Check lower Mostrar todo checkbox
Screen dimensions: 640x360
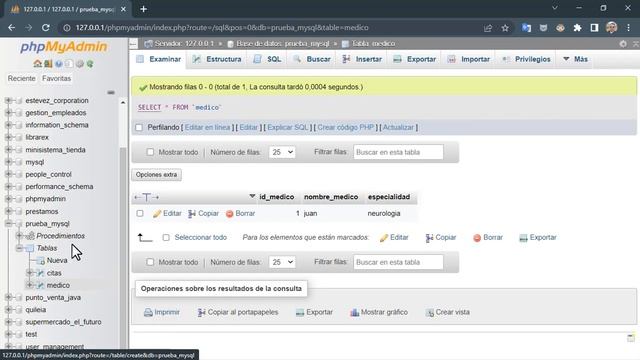point(150,262)
